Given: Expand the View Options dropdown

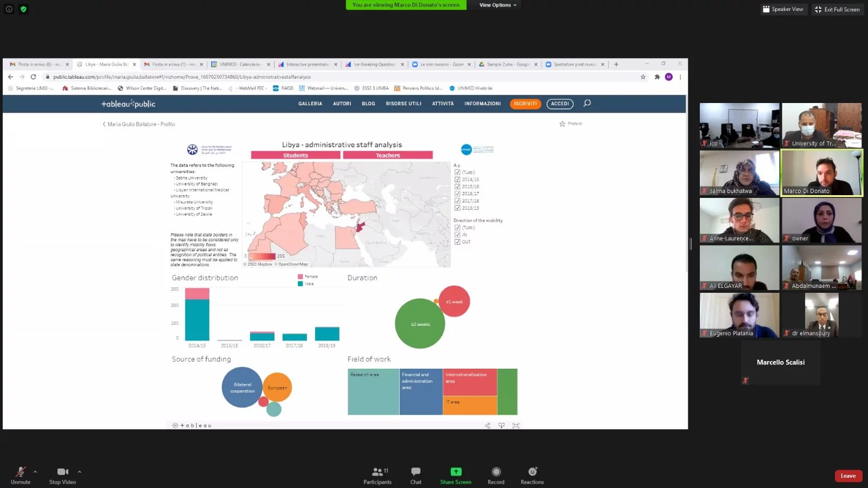Looking at the screenshot, I should coord(497,5).
